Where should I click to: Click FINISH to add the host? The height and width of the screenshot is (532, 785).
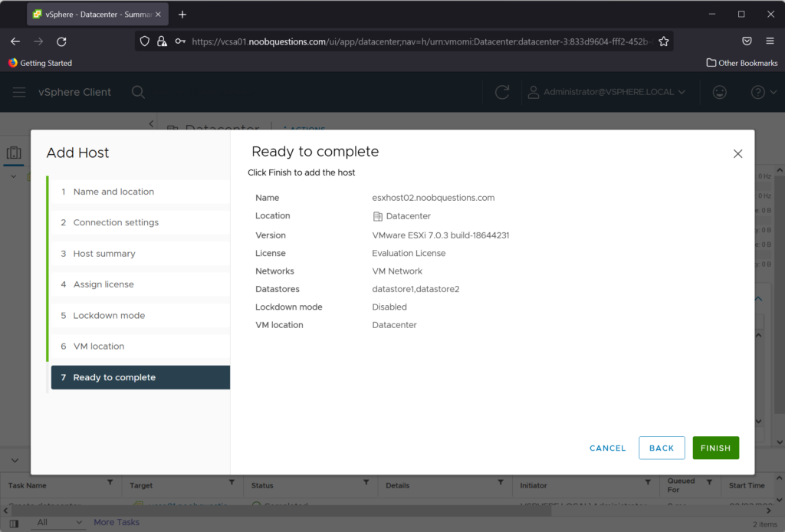715,448
